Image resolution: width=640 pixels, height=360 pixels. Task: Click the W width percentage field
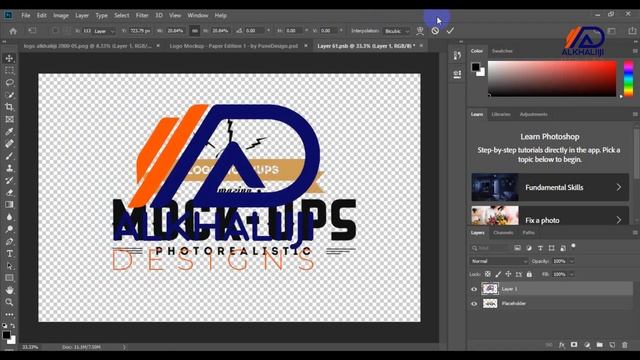tap(176, 31)
